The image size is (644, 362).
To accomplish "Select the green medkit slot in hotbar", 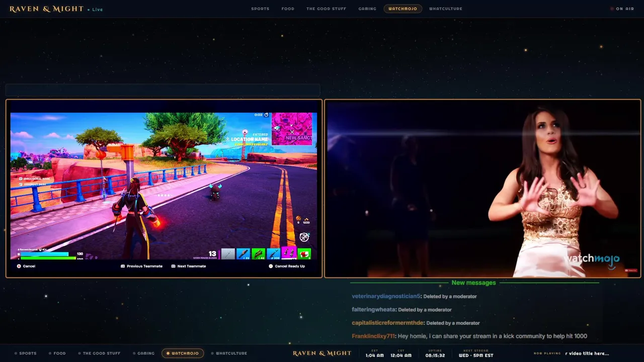I will point(304,254).
